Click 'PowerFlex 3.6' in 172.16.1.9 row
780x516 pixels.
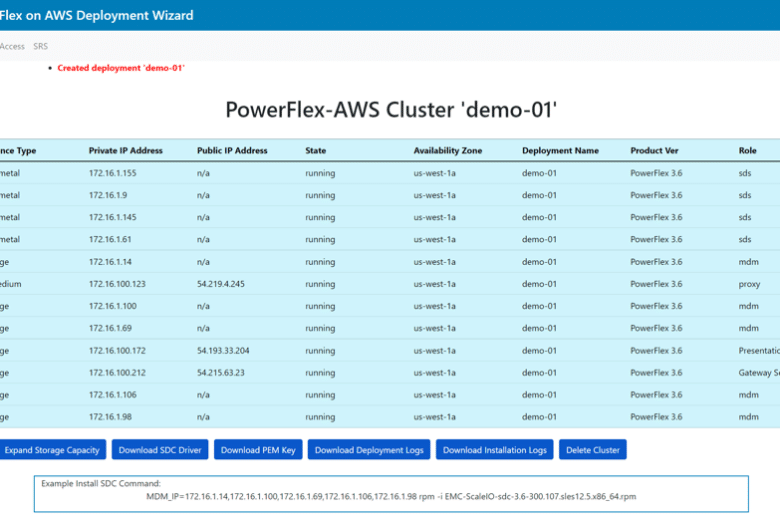(656, 195)
